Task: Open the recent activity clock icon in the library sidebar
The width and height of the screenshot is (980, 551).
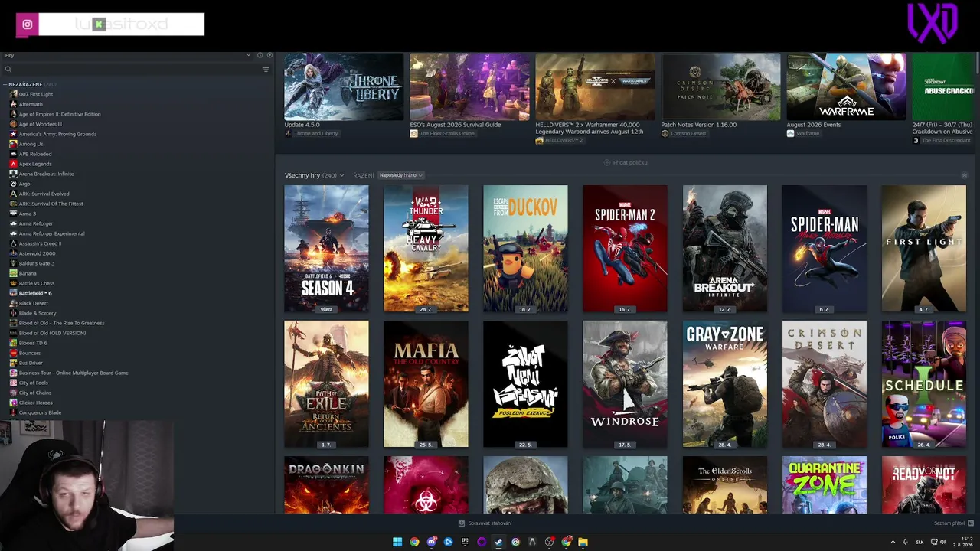Action: (260, 55)
